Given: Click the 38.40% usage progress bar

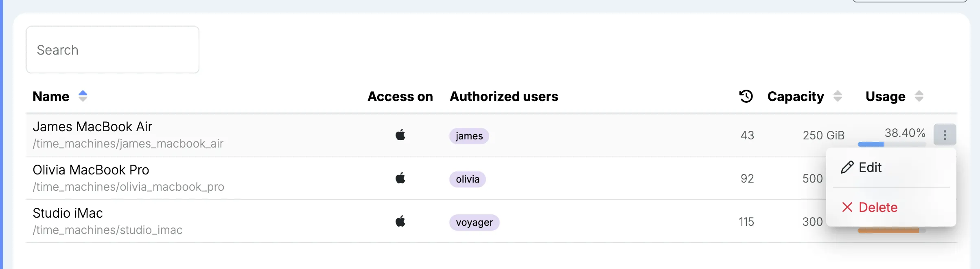Looking at the screenshot, I should click(x=892, y=144).
